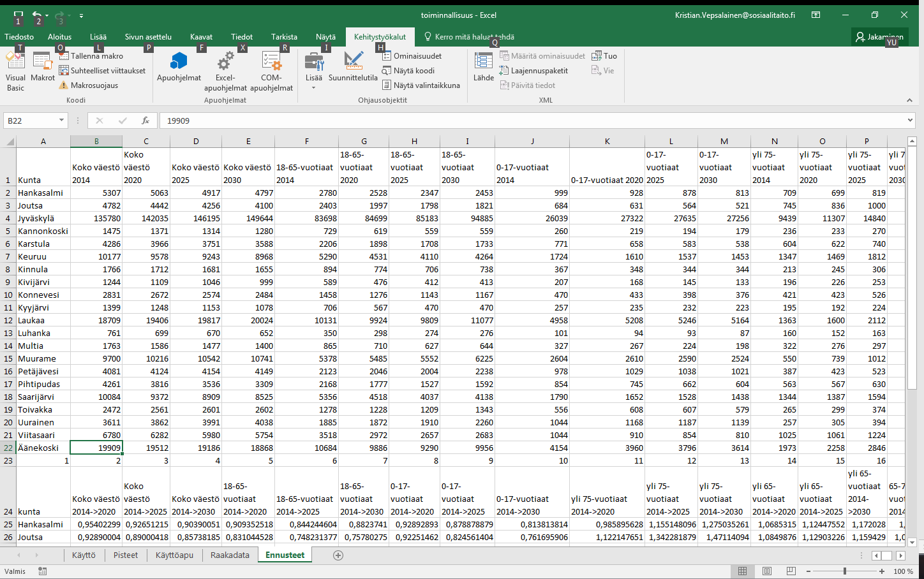Open ribbon display options icon
The width and height of the screenshot is (924, 579).
[x=816, y=15]
